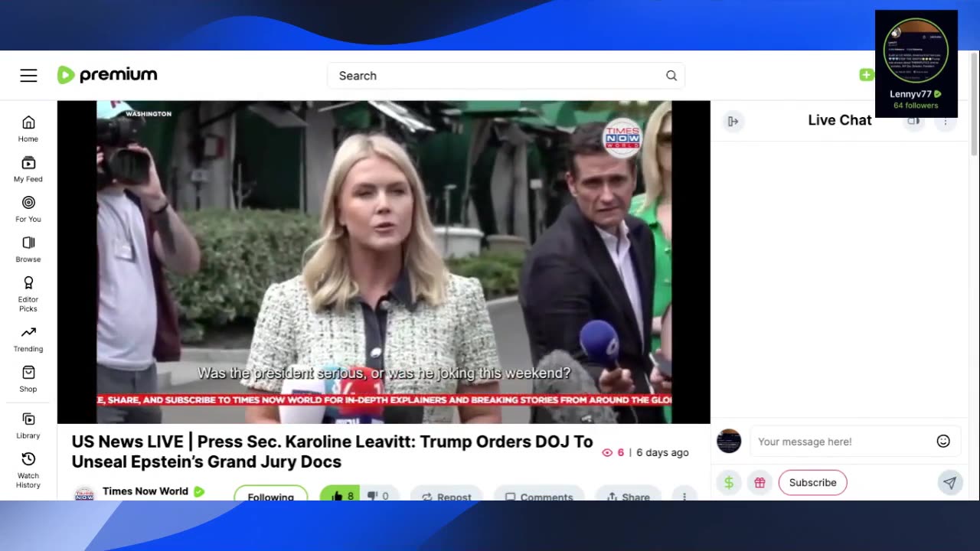This screenshot has width=980, height=551.
Task: Open Shop in sidebar
Action: click(28, 379)
